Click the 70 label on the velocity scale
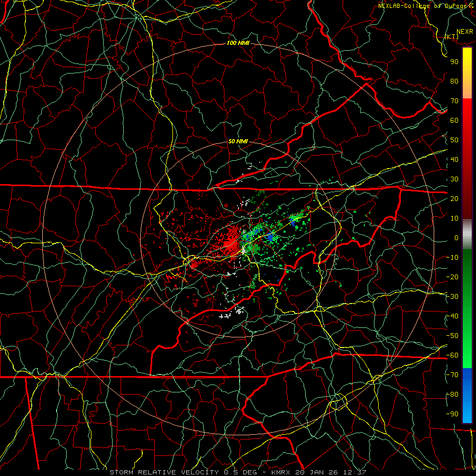Image resolution: width=476 pixels, height=476 pixels. click(454, 101)
